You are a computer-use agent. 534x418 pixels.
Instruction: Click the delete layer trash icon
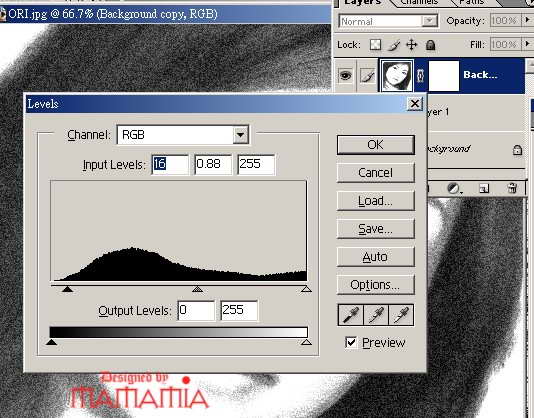point(512,188)
